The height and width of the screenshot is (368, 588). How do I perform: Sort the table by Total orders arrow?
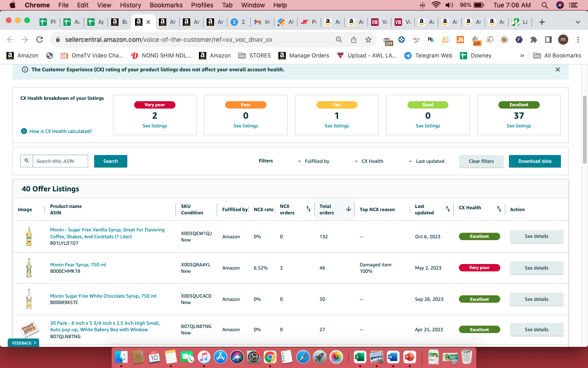[x=349, y=209]
